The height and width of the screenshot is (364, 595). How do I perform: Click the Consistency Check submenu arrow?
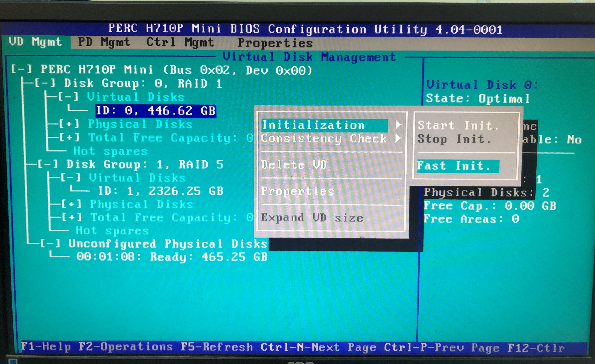click(x=398, y=138)
